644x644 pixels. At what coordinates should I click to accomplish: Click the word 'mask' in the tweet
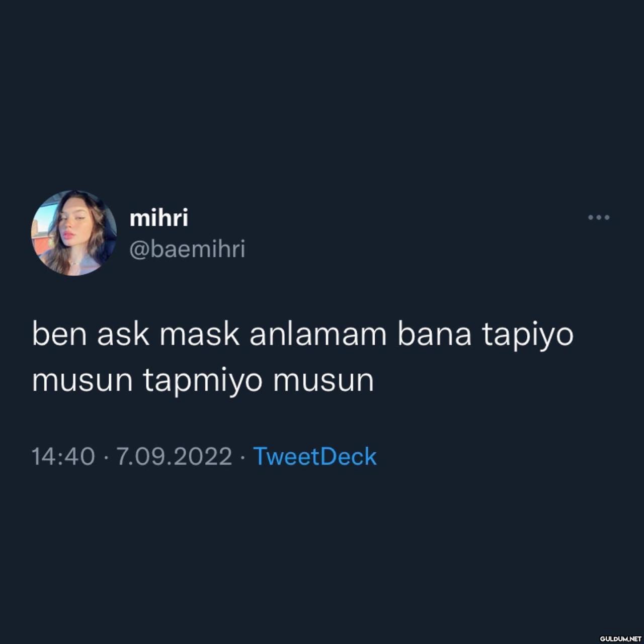[x=200, y=334]
